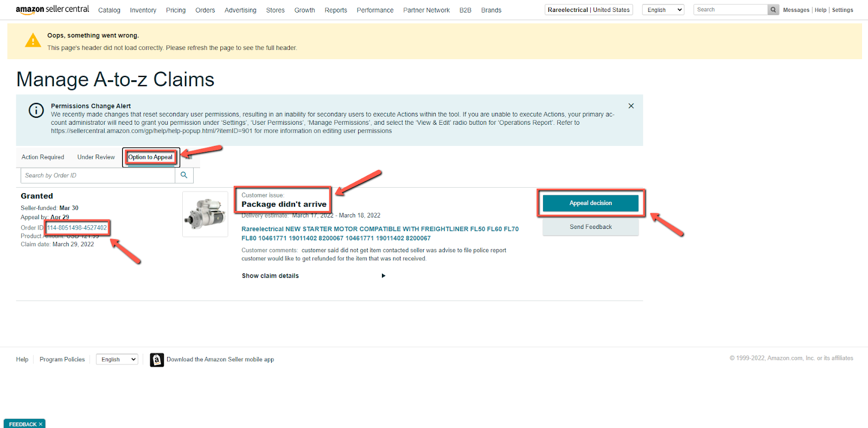This screenshot has width=868, height=428.
Task: Click the Claim date March 29, 2022 text
Action: click(x=58, y=245)
